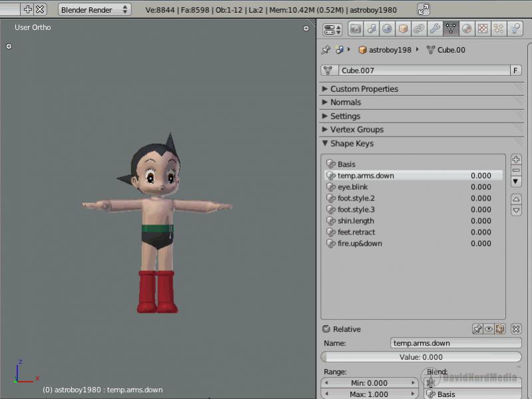
Task: Select eye.blink shape key
Action: click(413, 187)
